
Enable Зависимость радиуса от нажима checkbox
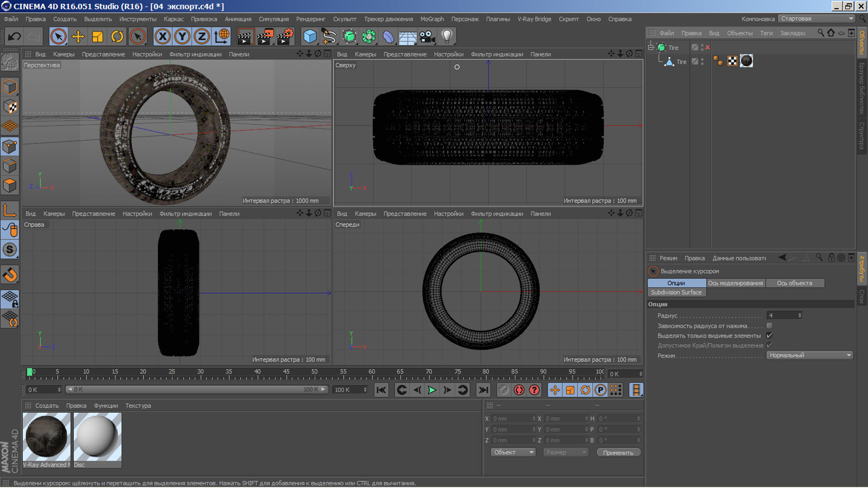pos(769,326)
